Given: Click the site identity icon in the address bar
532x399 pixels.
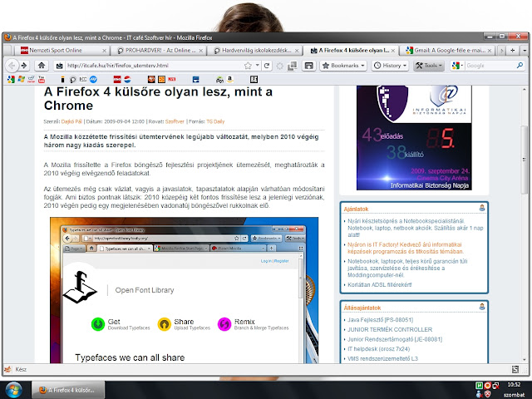Looking at the screenshot, I should click(x=60, y=66).
